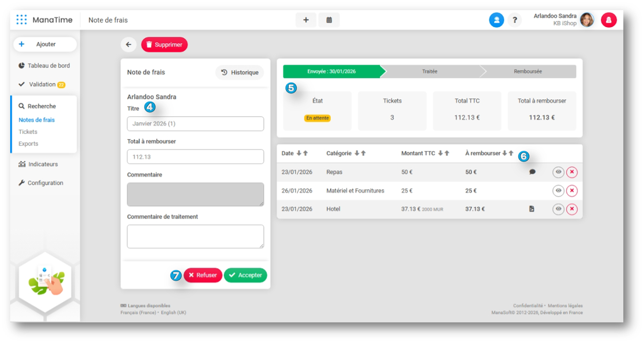The width and height of the screenshot is (644, 343).
Task: Click the green Accepter button
Action: (x=245, y=275)
